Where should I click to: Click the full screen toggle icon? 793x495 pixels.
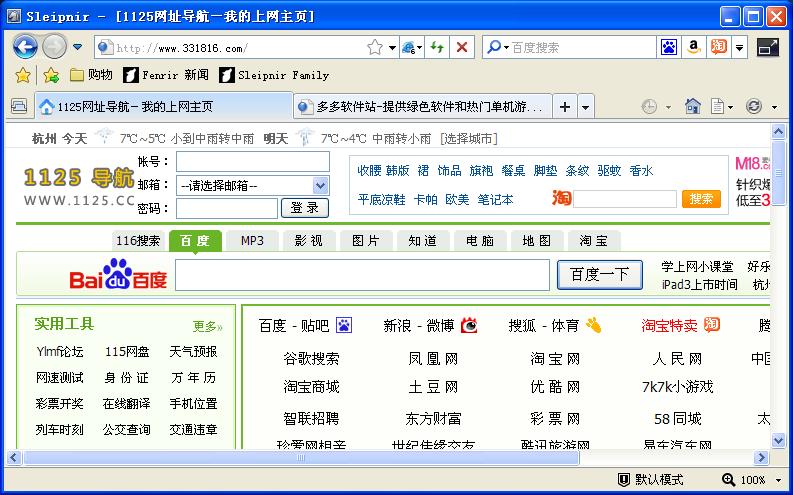click(x=768, y=48)
